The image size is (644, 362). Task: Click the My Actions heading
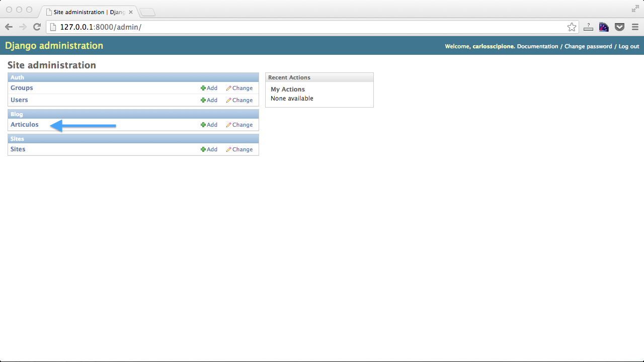coord(288,89)
